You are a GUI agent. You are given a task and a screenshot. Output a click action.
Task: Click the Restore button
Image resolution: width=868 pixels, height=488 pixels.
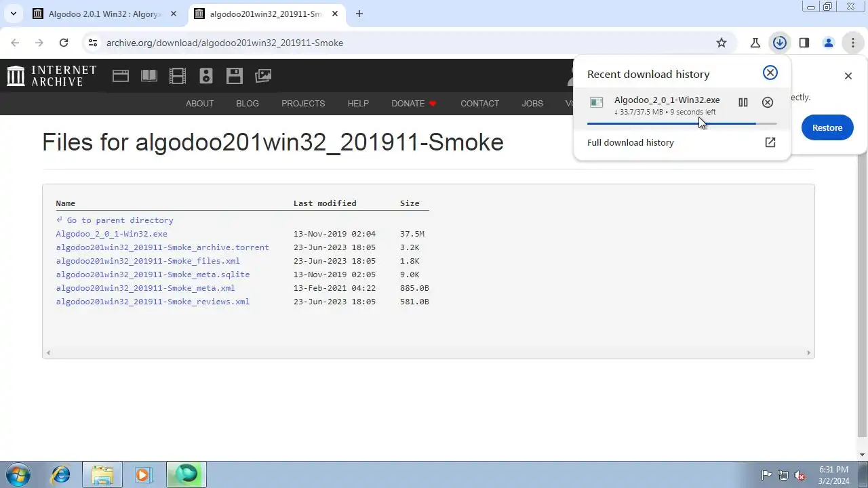tap(827, 127)
